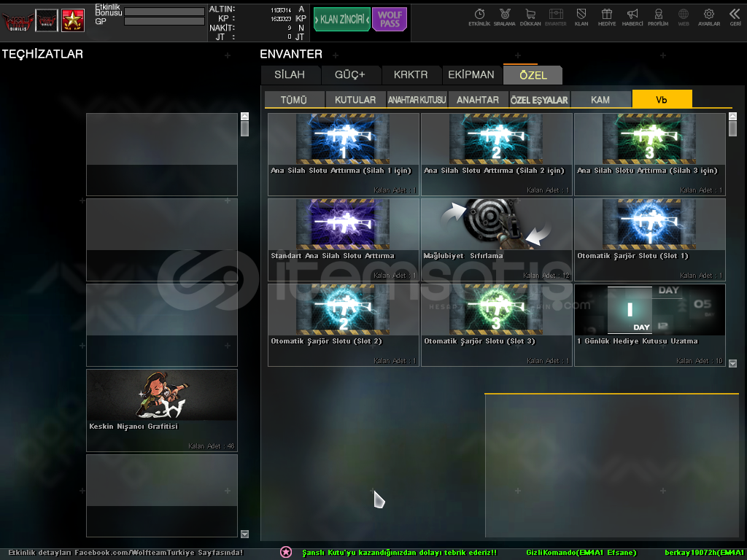Open the Haberci megaphone icon
The image size is (747, 560).
pos(632,17)
